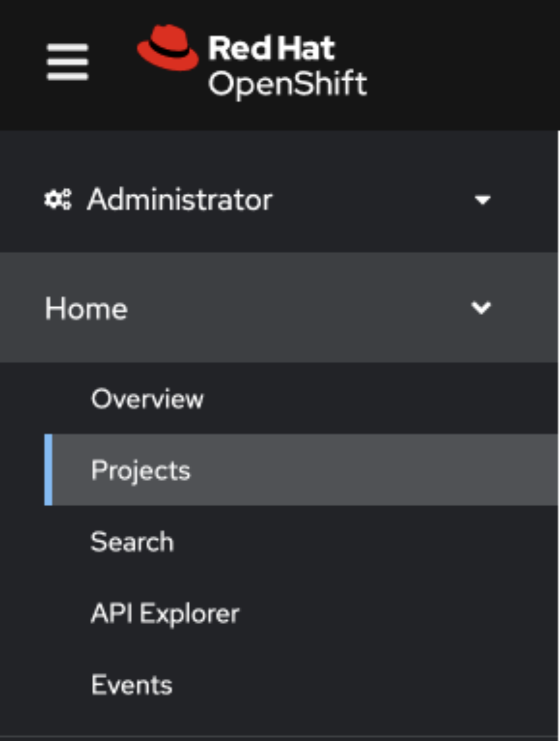Go to the Search page
560x744 pixels.
[x=132, y=542]
